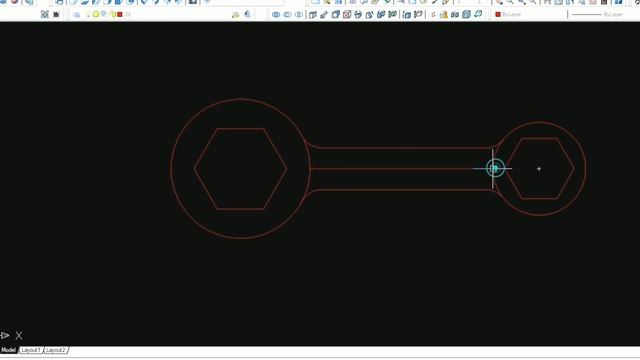The width and height of the screenshot is (640, 360).
Task: Click the Union solid editing icon
Action: pos(276,15)
